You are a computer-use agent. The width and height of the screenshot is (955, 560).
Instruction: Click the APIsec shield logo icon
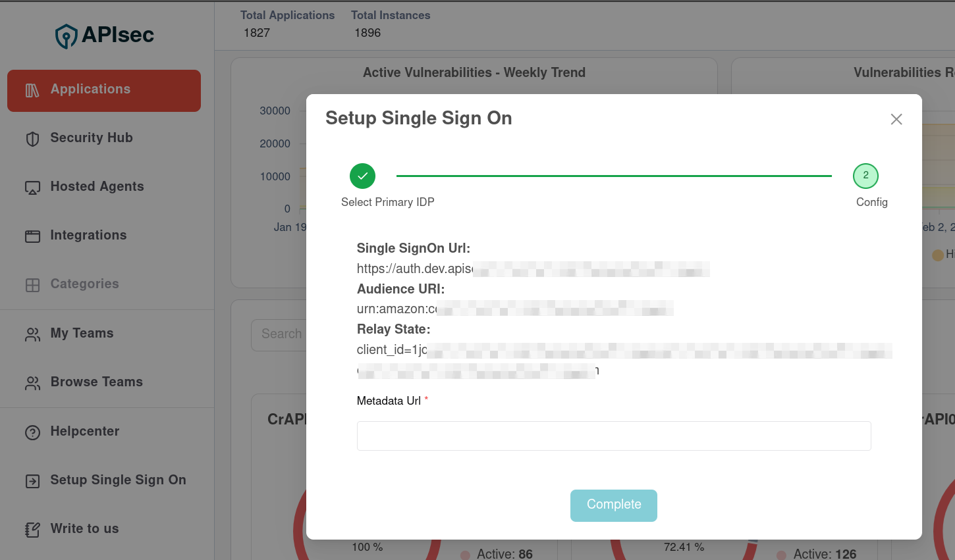coord(66,36)
